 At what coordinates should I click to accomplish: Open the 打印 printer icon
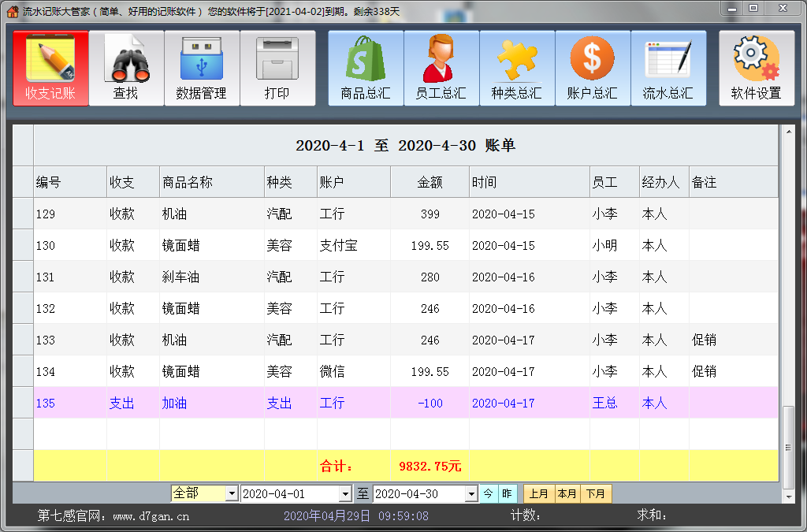tap(277, 68)
